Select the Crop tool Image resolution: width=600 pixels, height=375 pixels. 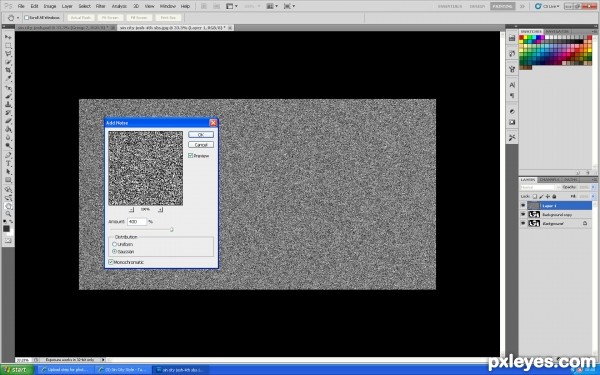(8, 70)
